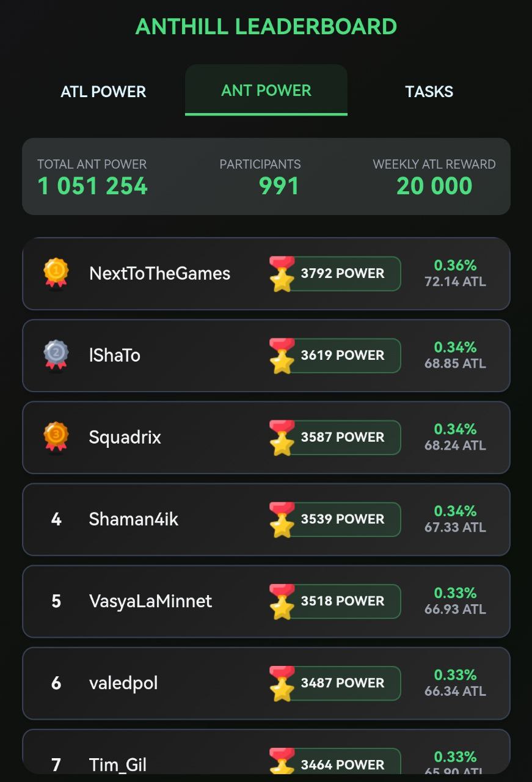Click the 20 000 weekly ATL reward value

click(x=434, y=186)
